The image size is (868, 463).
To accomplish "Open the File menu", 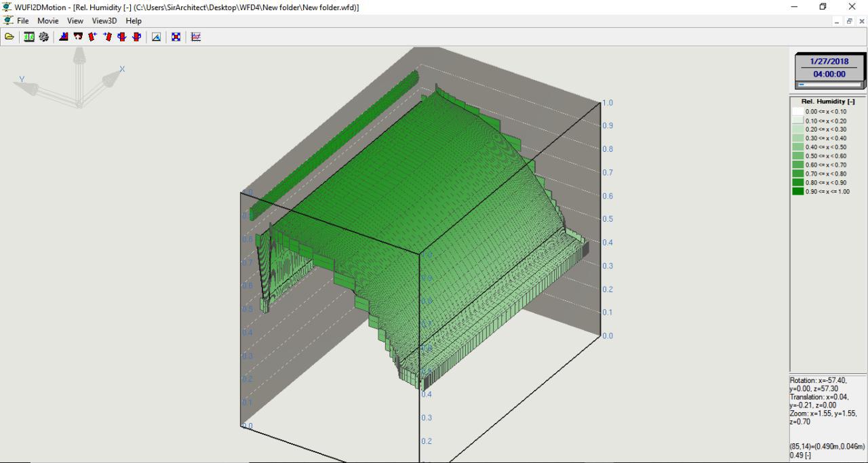I will tap(22, 21).
